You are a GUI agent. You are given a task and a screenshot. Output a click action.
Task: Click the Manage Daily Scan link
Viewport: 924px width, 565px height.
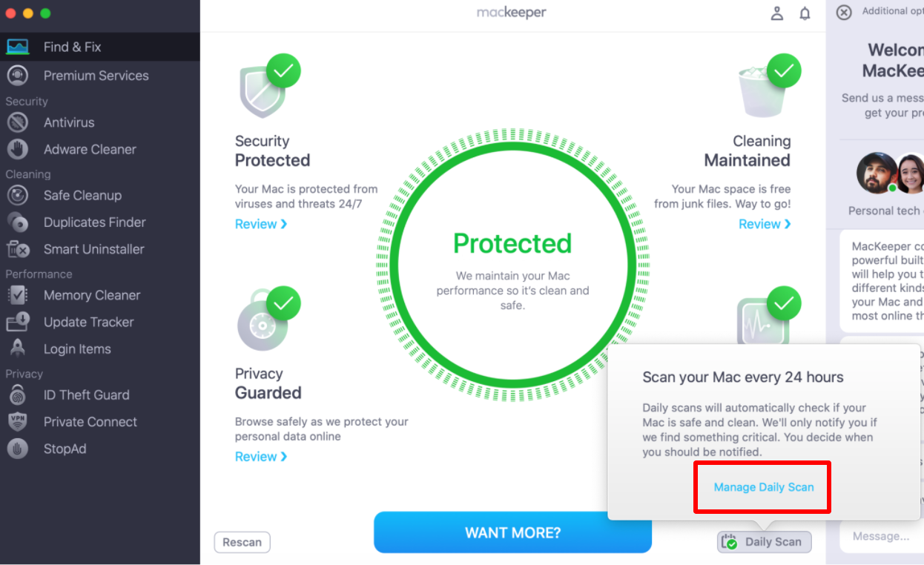coord(764,487)
